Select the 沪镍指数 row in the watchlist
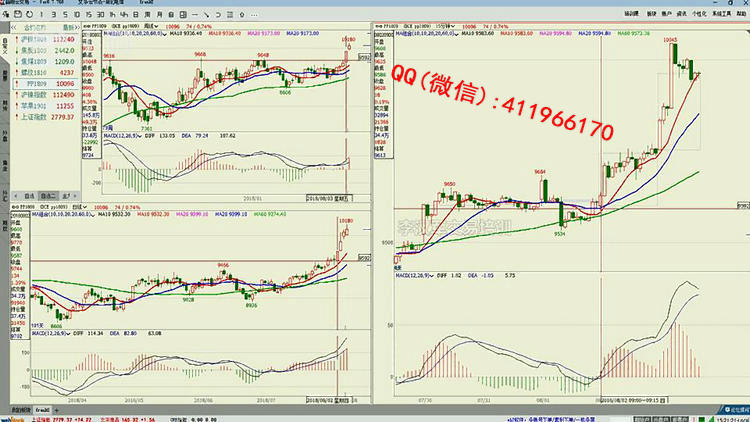Viewport: 750px width, 422px height. point(45,95)
